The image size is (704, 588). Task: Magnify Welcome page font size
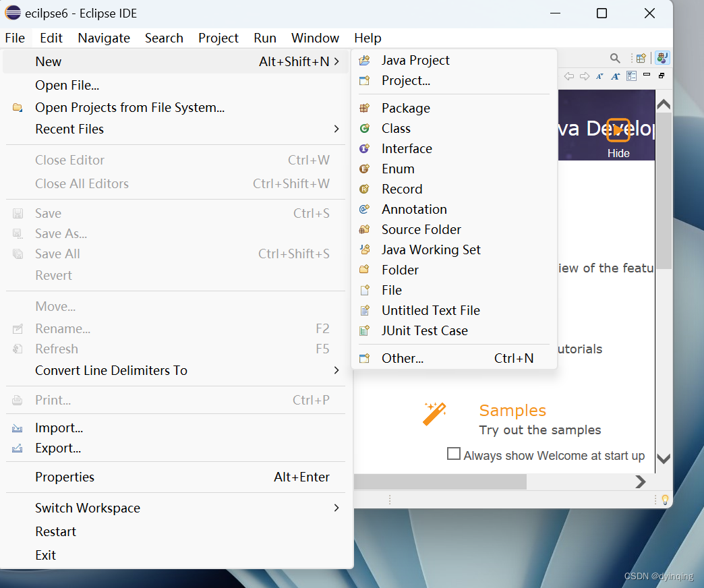tap(616, 76)
